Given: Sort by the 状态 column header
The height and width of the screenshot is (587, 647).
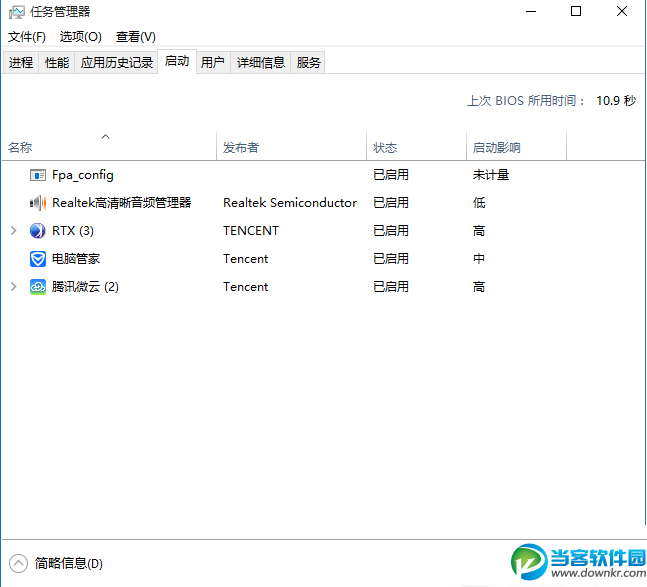Looking at the screenshot, I should 416,146.
